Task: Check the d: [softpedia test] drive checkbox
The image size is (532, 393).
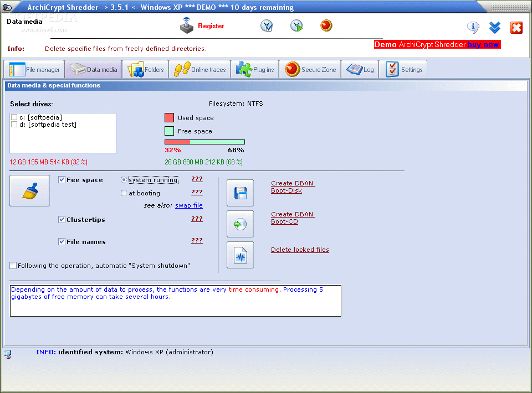Action: click(14, 125)
